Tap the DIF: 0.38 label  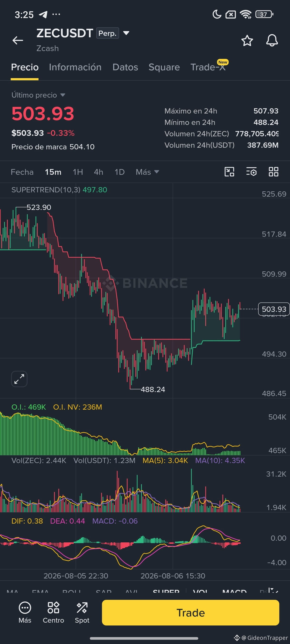pos(27,521)
